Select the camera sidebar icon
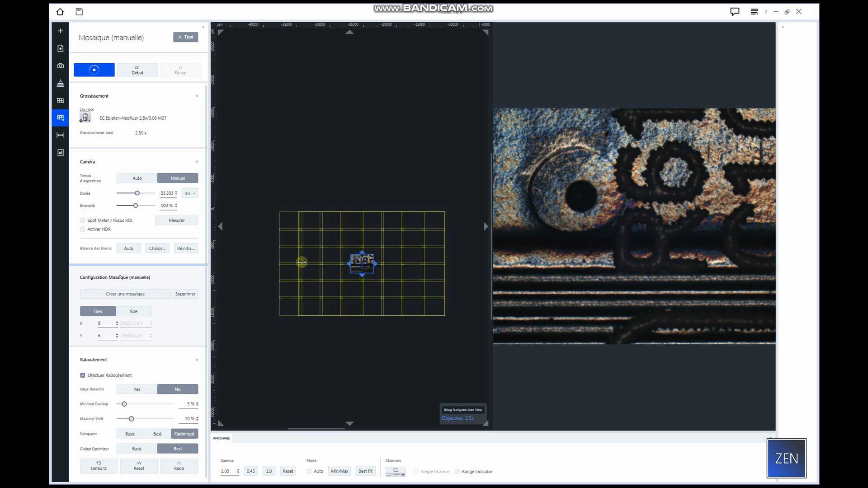This screenshot has height=488, width=868. coord(60,66)
